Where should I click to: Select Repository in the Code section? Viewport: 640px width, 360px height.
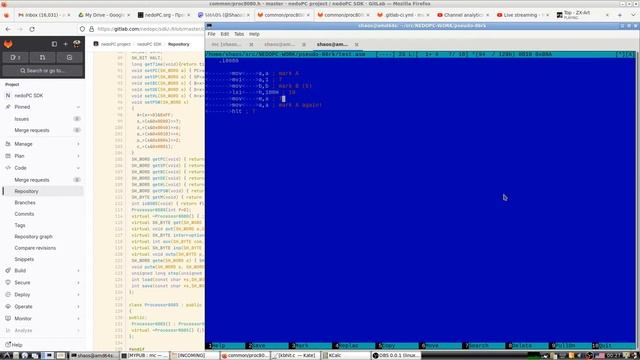point(42,191)
